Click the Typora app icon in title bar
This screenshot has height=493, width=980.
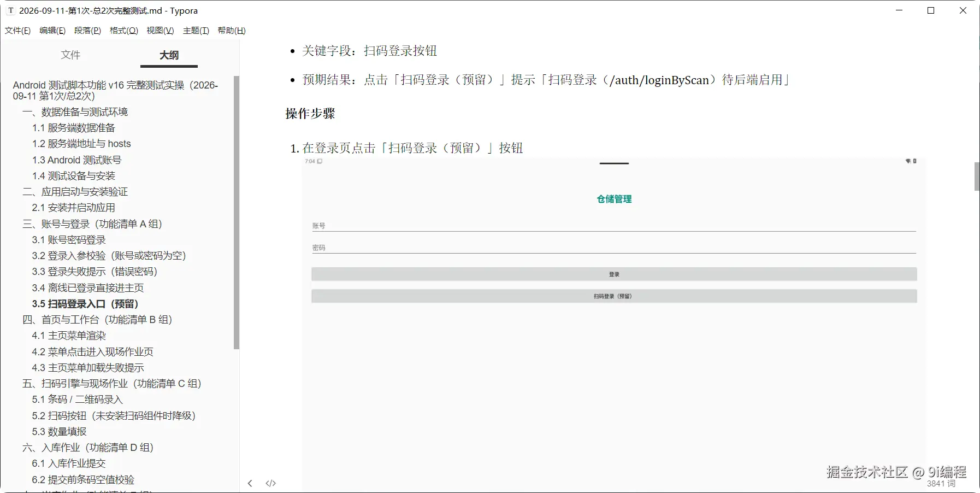10,10
